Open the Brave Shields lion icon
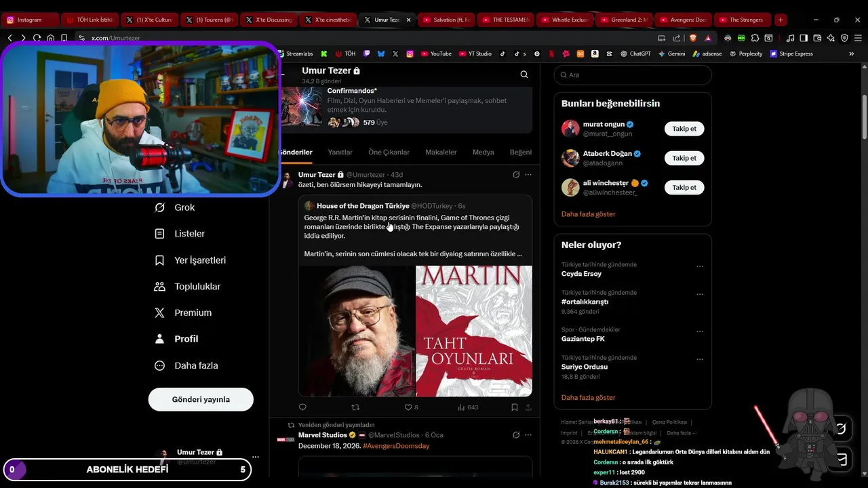Viewport: 868px width, 488px height. 693,38
